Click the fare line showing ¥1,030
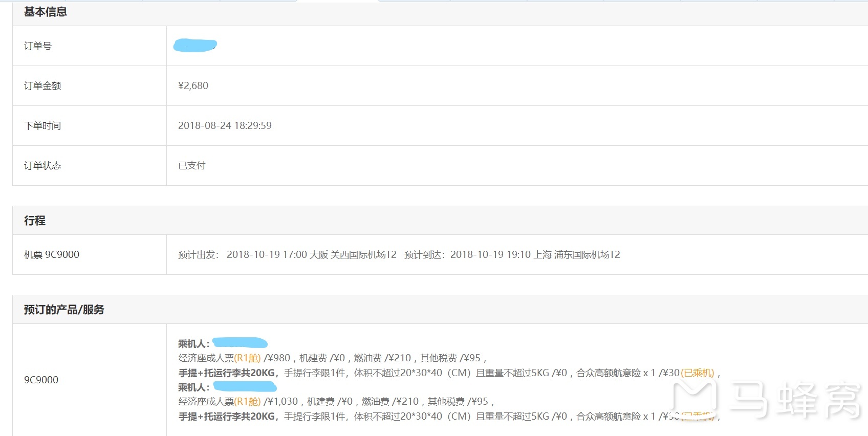The width and height of the screenshot is (868, 436). click(336, 401)
